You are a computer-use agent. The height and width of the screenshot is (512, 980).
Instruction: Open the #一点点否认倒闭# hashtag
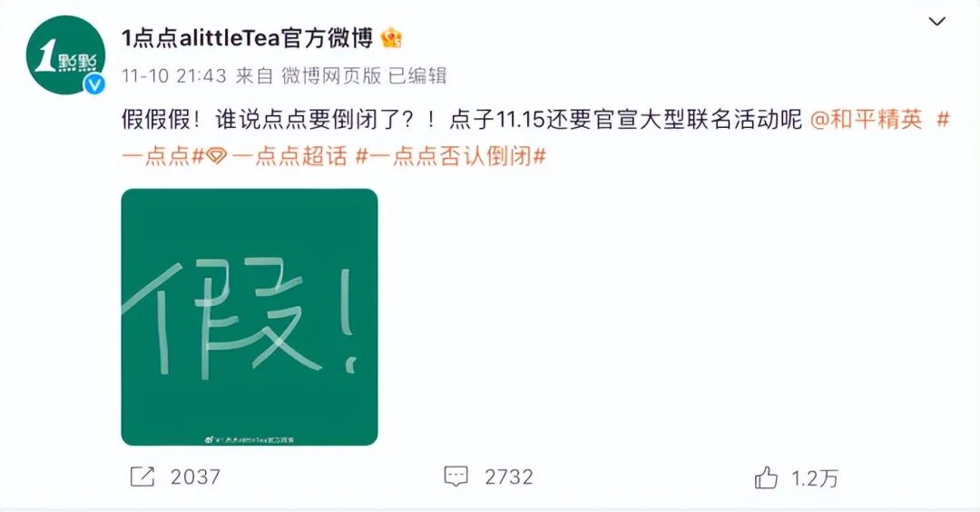click(x=451, y=155)
